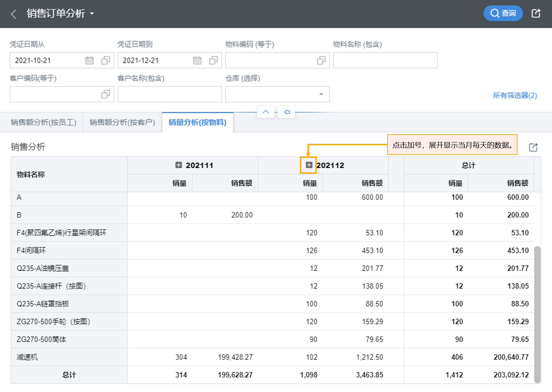Open value picker icon for 凭证日期从
The image size is (552, 392).
point(106,60)
